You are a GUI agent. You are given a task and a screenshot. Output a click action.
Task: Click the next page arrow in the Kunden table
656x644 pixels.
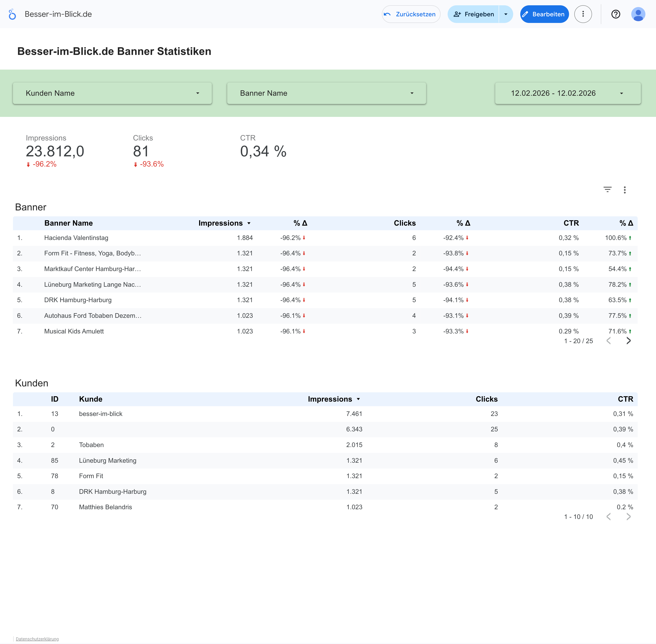628,517
